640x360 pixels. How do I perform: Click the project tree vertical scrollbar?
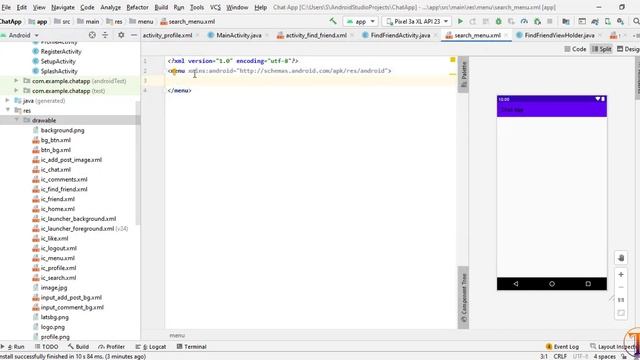click(138, 163)
